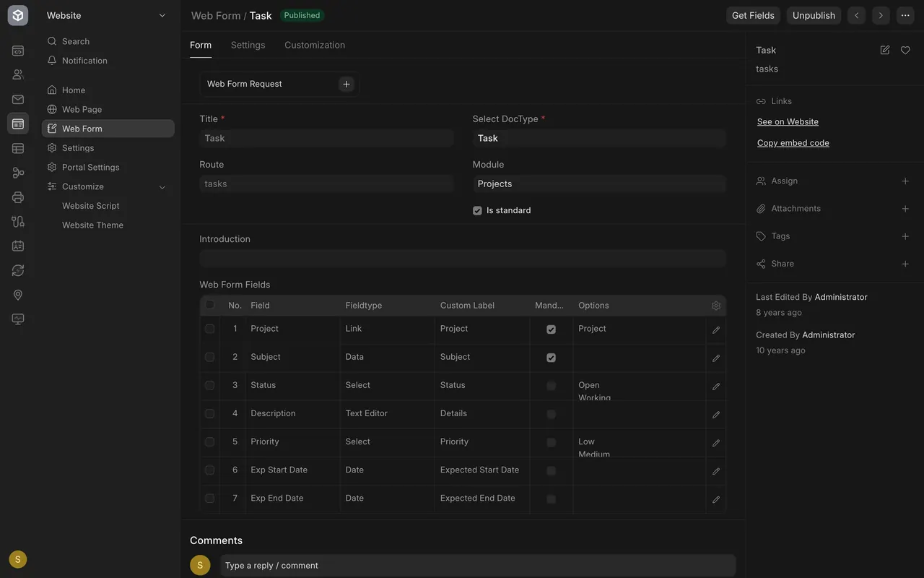Click the Share plus icon

[905, 264]
